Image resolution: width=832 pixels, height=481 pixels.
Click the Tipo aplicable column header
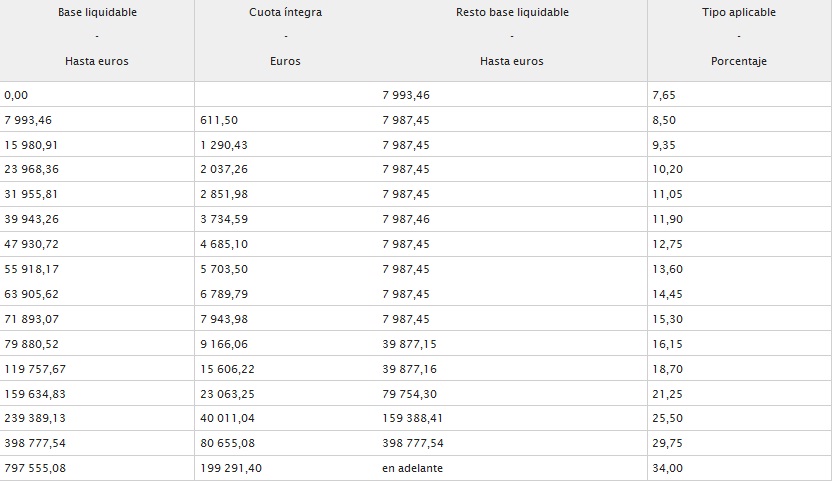[739, 40]
